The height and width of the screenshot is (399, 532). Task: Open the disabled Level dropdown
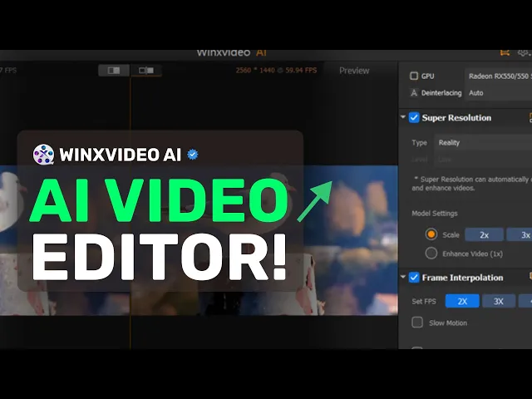coord(483,159)
